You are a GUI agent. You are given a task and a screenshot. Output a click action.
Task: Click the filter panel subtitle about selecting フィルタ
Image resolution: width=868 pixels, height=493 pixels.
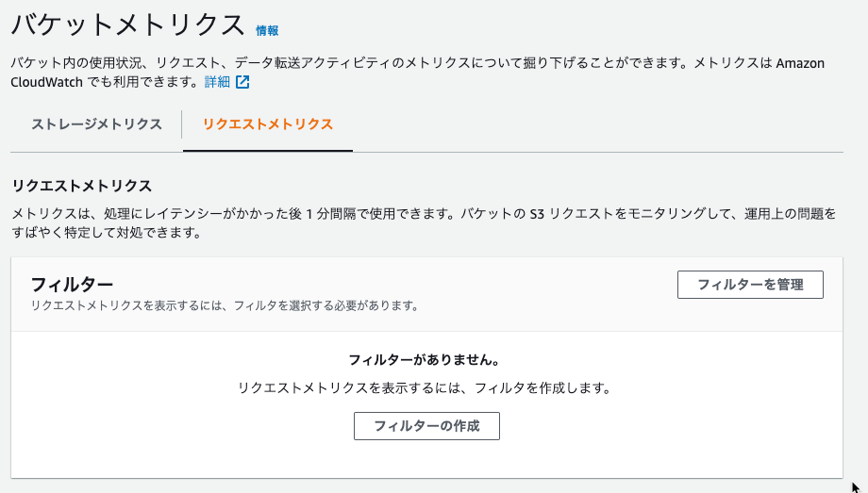pos(225,305)
